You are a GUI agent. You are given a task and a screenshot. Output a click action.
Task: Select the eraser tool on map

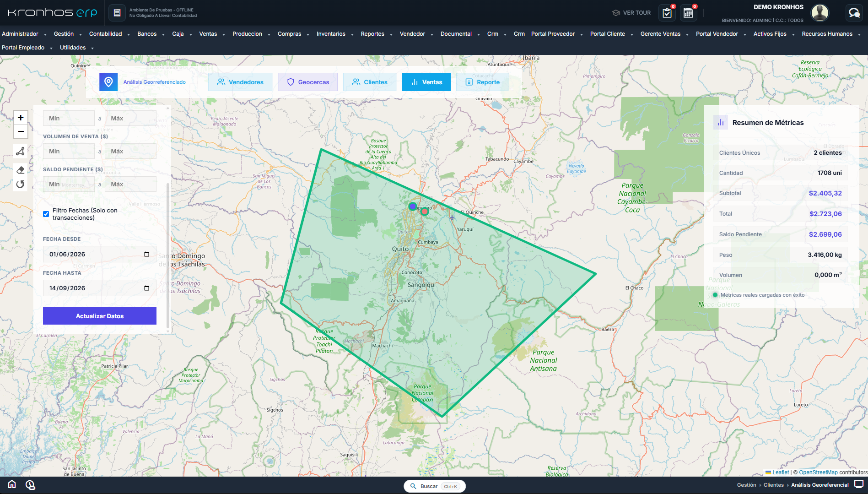click(21, 170)
